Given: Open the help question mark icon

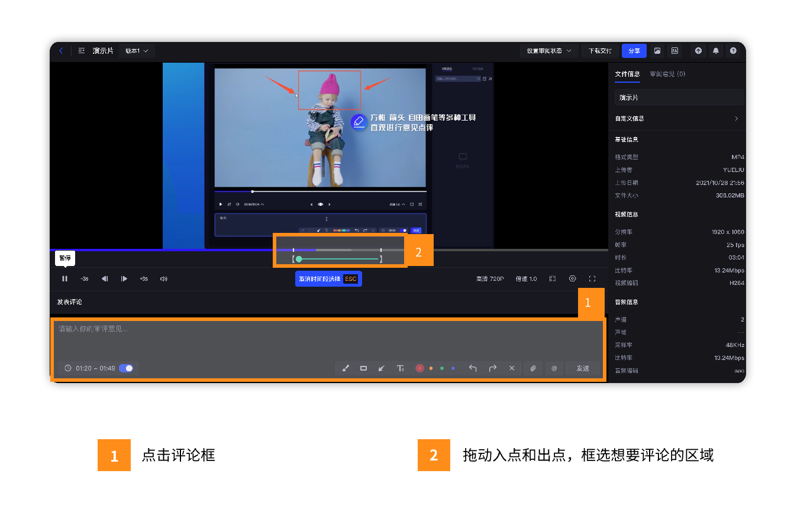Looking at the screenshot, I should (x=733, y=51).
